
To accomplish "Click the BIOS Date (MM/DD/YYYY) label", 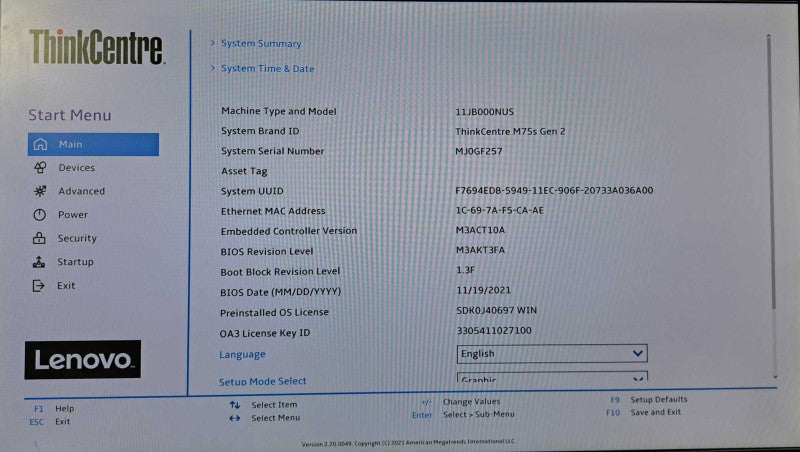I will (x=281, y=292).
